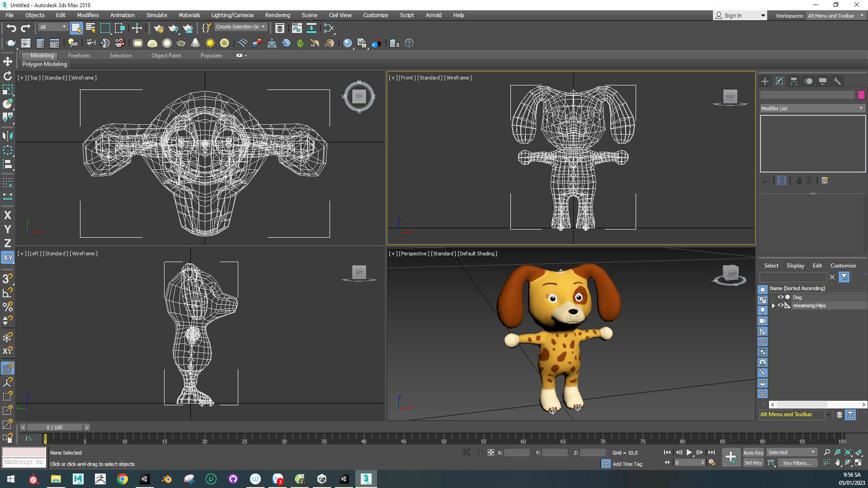The height and width of the screenshot is (488, 868).
Task: Click the Redo arrow icon
Action: point(26,28)
